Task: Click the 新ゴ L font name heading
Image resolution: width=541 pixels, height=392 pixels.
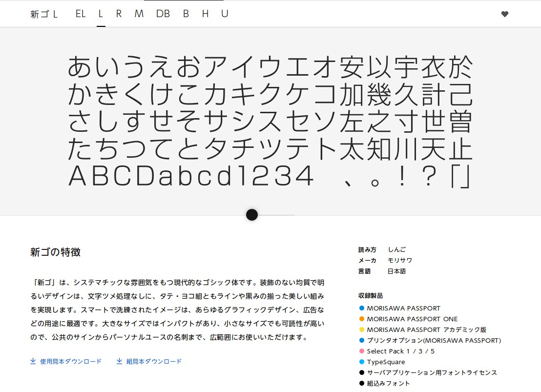Action: 44,14
